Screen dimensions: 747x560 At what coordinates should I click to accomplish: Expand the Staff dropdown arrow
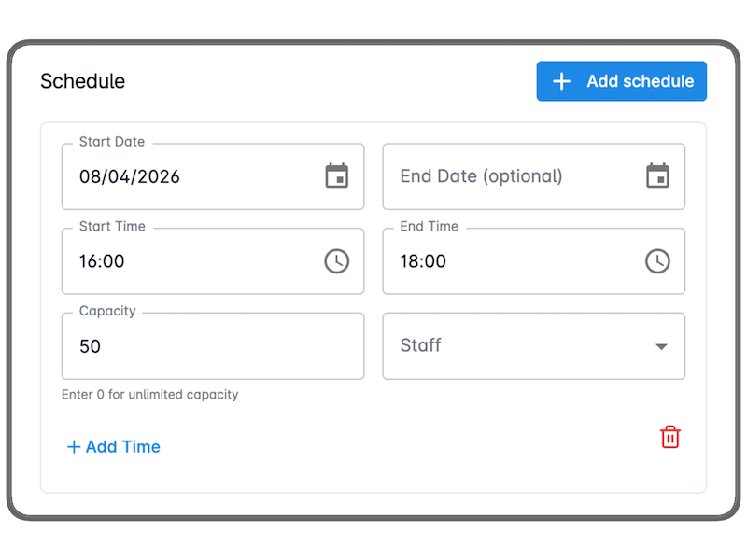(661, 346)
